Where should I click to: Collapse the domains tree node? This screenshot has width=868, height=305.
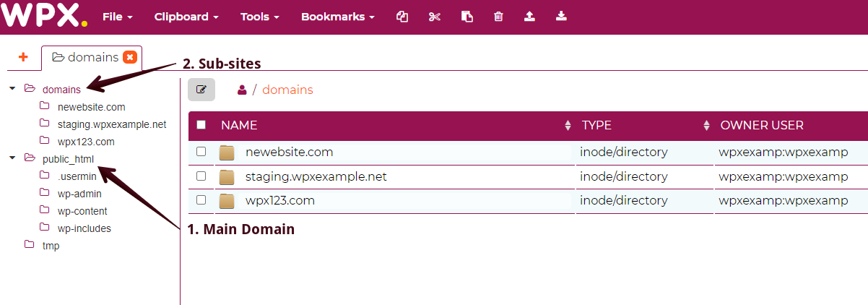click(12, 89)
